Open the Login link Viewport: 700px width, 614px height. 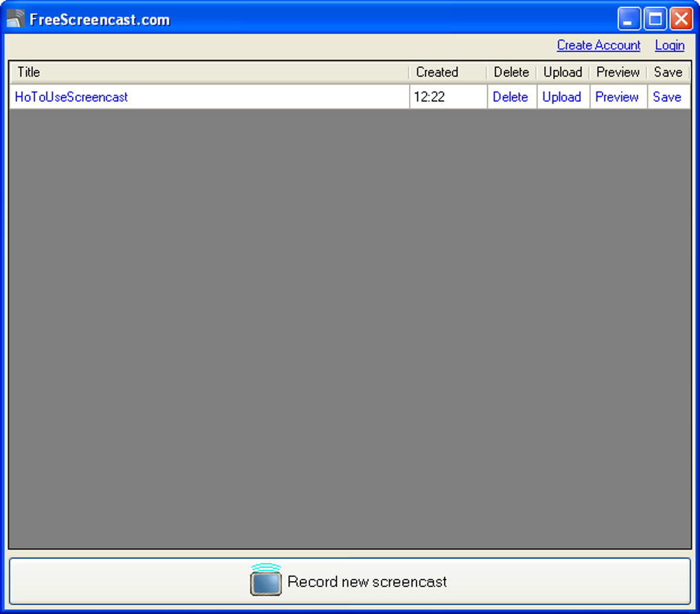[x=669, y=45]
